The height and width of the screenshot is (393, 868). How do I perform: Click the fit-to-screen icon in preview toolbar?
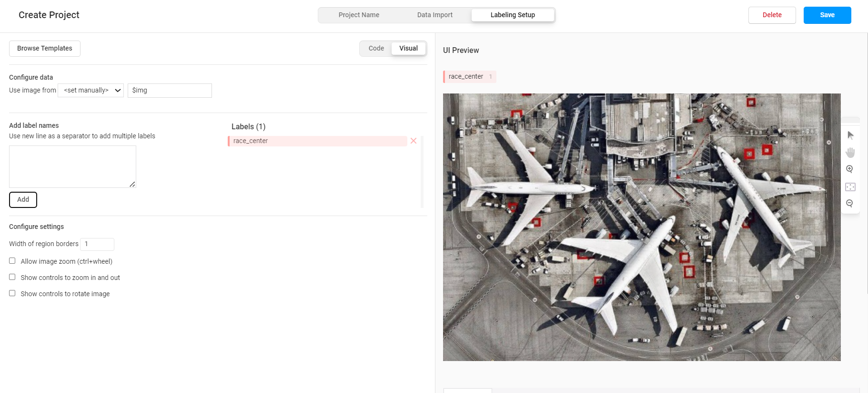tap(850, 187)
